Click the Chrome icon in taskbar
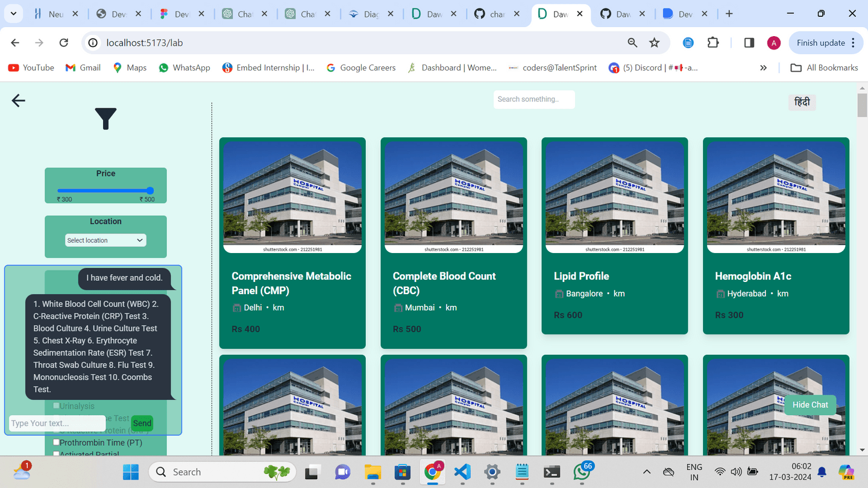 (x=432, y=472)
